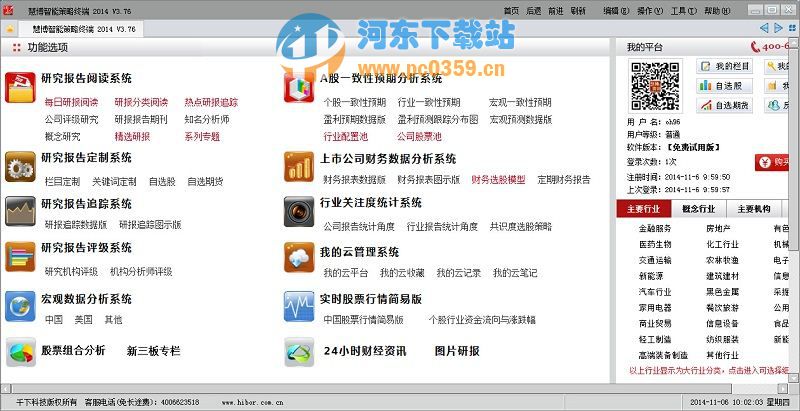Click 首页 in the top toolbar
Viewport: 800px width, 411px height.
tap(511, 11)
